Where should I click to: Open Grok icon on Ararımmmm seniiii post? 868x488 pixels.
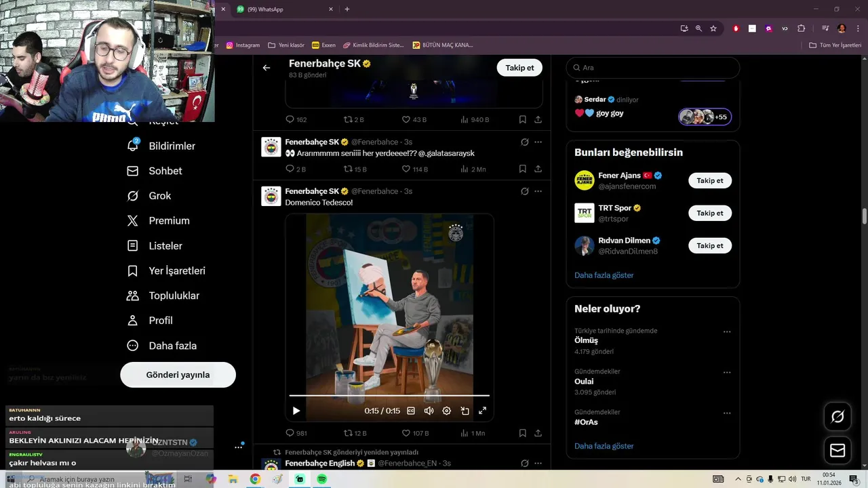(x=524, y=142)
